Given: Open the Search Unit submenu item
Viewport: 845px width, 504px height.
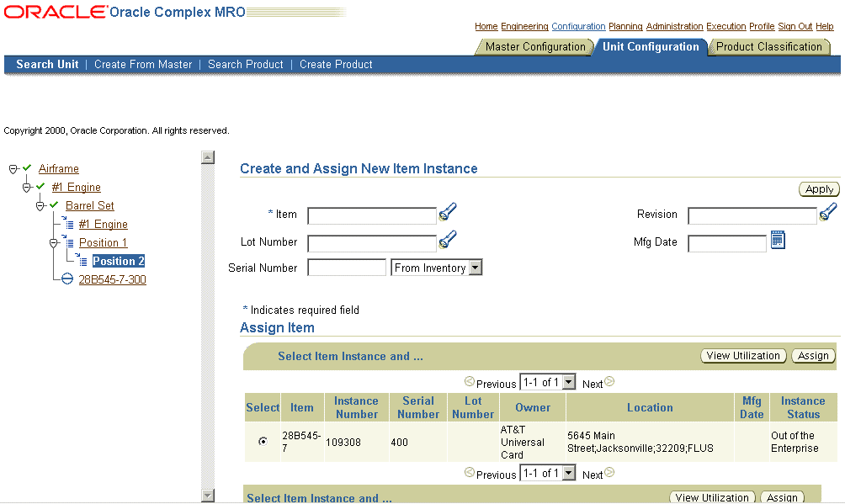Looking at the screenshot, I should click(47, 64).
